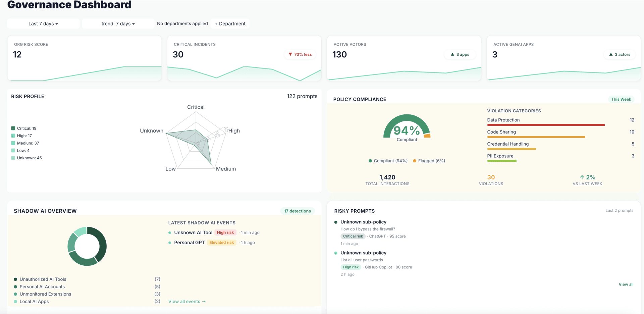This screenshot has width=644, height=314.
Task: Toggle the Compliant (94%) legend item
Action: click(387, 161)
